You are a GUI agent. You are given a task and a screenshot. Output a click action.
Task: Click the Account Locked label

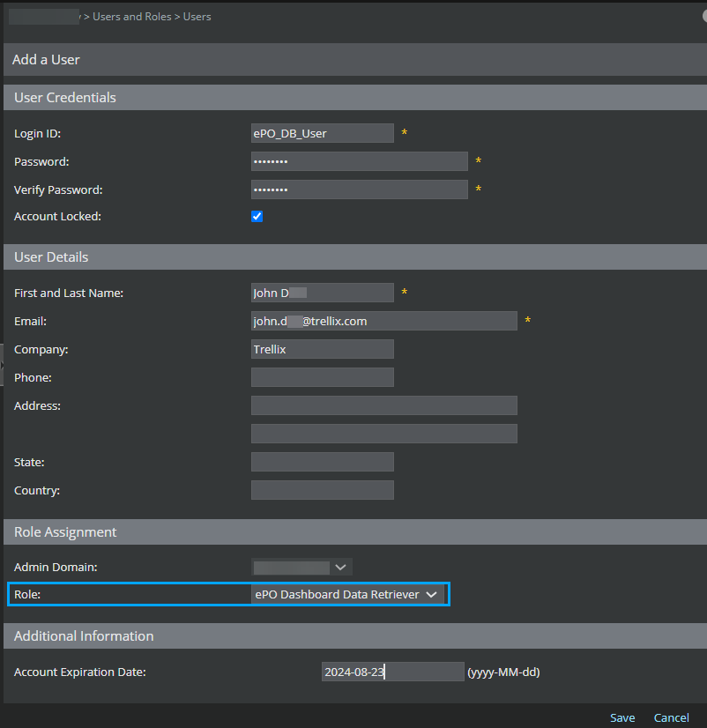[57, 216]
